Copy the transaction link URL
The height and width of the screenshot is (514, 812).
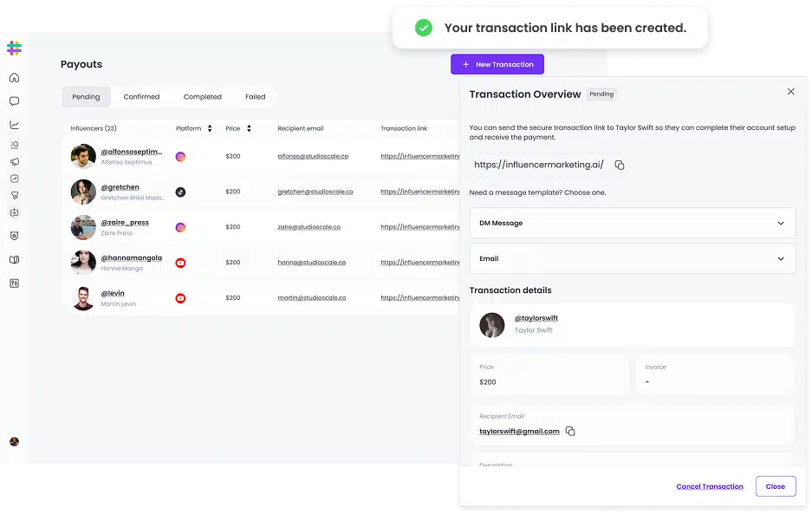pyautogui.click(x=620, y=165)
